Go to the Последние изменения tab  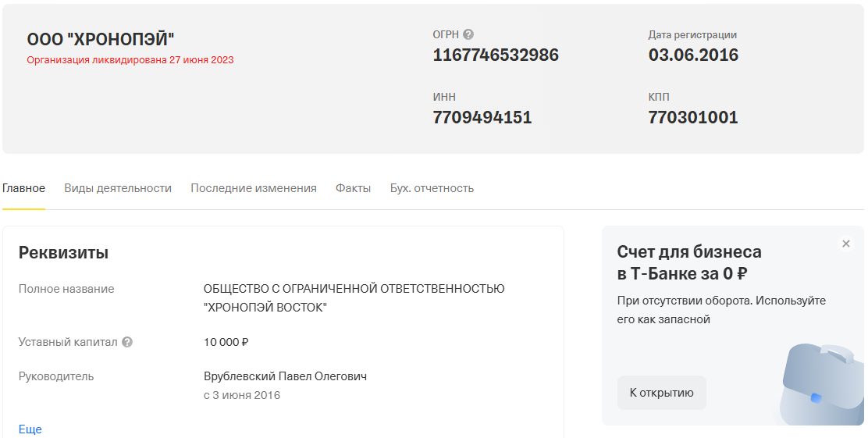coord(254,188)
